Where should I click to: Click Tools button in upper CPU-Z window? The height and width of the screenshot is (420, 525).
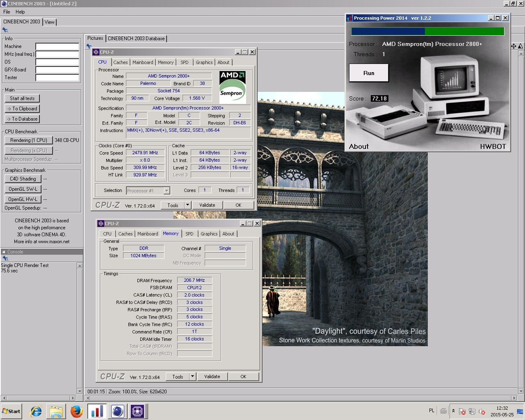pos(173,205)
